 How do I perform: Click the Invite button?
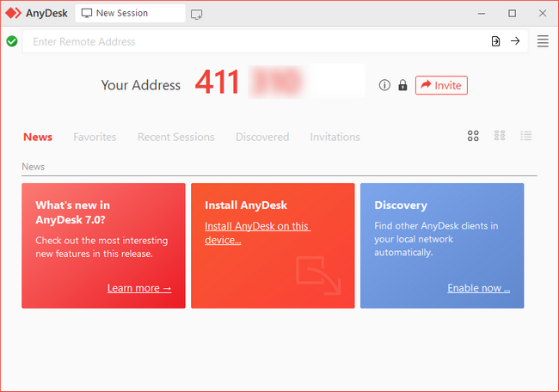pyautogui.click(x=441, y=85)
